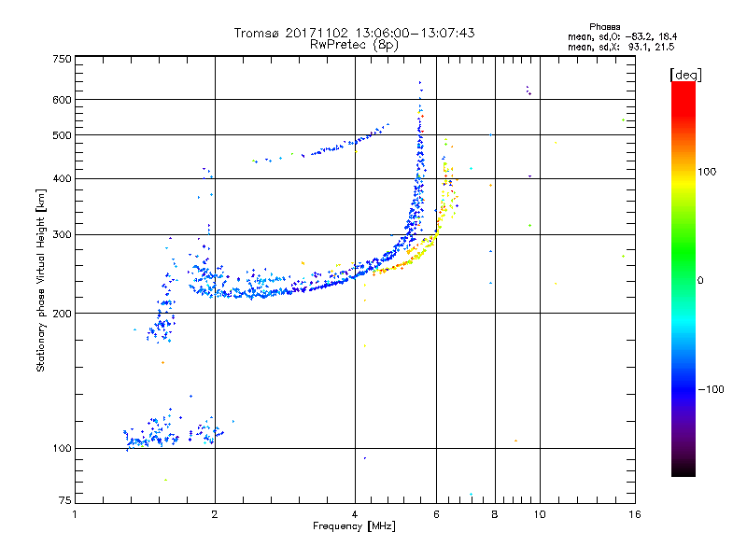Click the x-axis label '10'
747x560 pixels.
(x=540, y=514)
